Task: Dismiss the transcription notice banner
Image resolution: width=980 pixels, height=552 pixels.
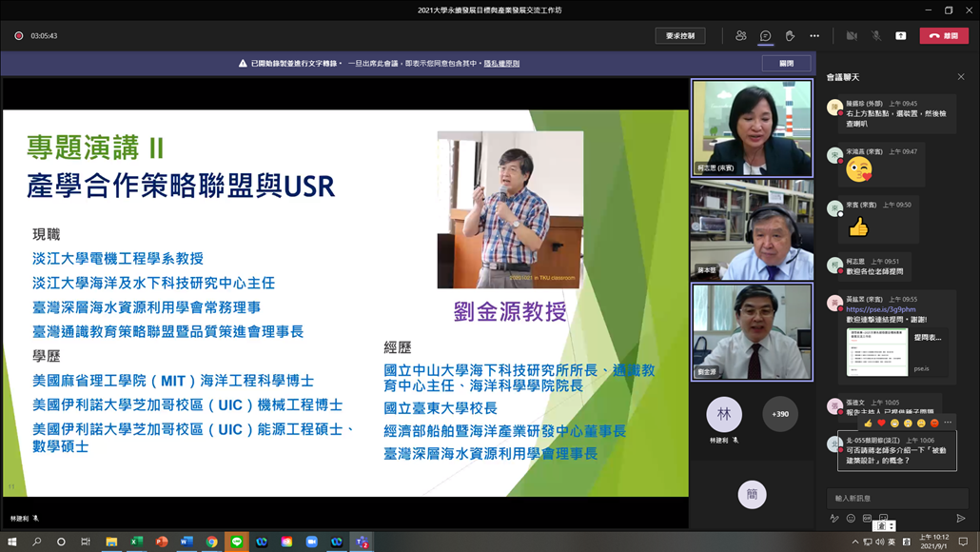Action: (x=786, y=64)
